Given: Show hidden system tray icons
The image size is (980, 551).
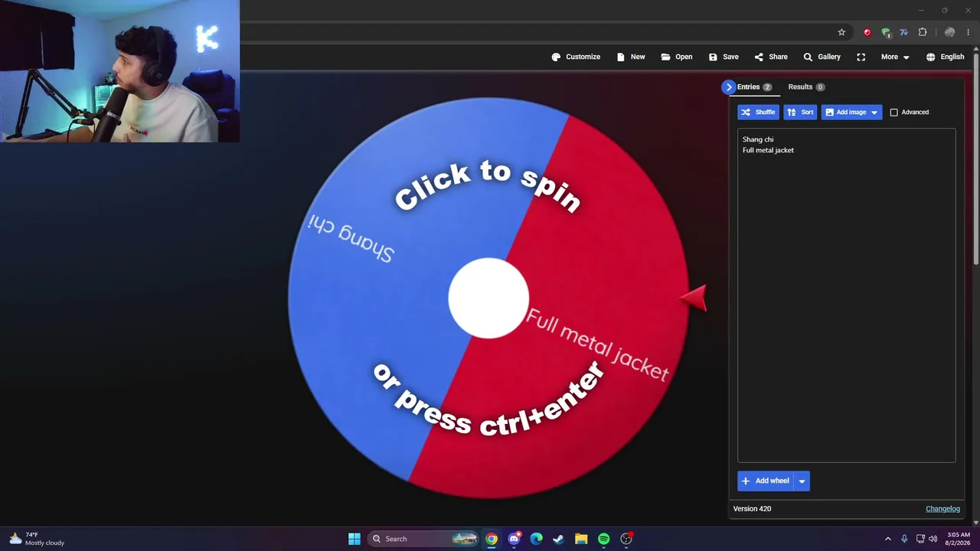Looking at the screenshot, I should tap(888, 539).
